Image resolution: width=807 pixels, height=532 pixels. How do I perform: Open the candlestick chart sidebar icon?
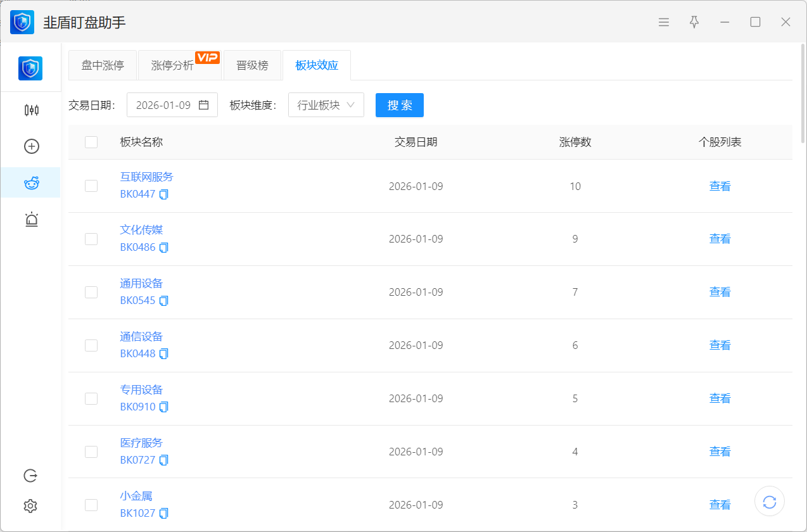tap(31, 110)
